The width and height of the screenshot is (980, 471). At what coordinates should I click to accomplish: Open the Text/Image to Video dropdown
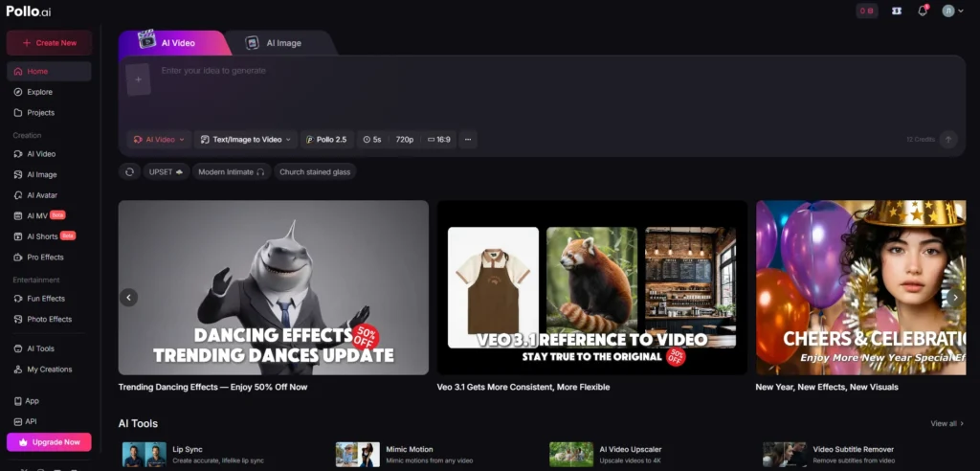(246, 140)
